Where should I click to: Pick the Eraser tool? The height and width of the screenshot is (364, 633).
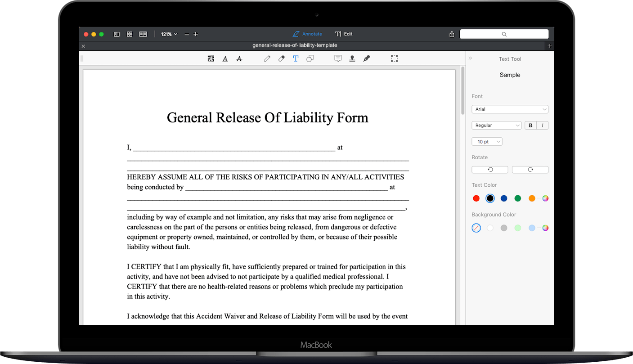[281, 58]
